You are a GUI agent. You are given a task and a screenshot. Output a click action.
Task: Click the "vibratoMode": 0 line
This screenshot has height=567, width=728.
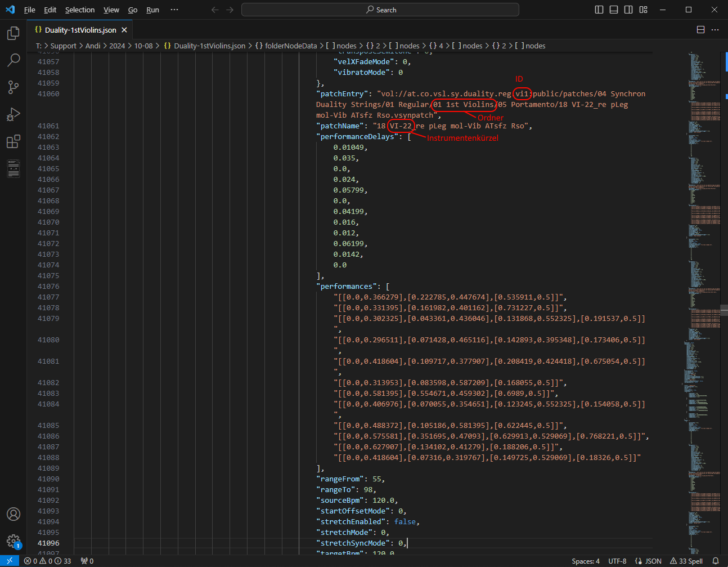(x=368, y=72)
